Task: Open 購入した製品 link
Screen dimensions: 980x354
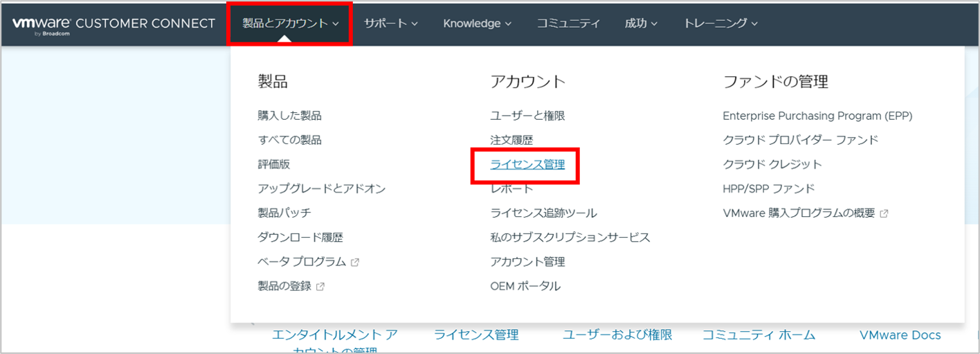Action: (289, 116)
